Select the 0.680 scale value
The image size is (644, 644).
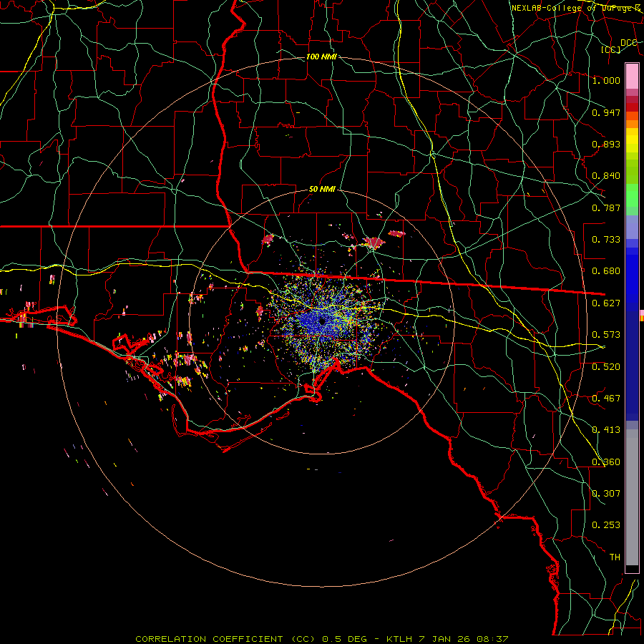click(x=606, y=271)
